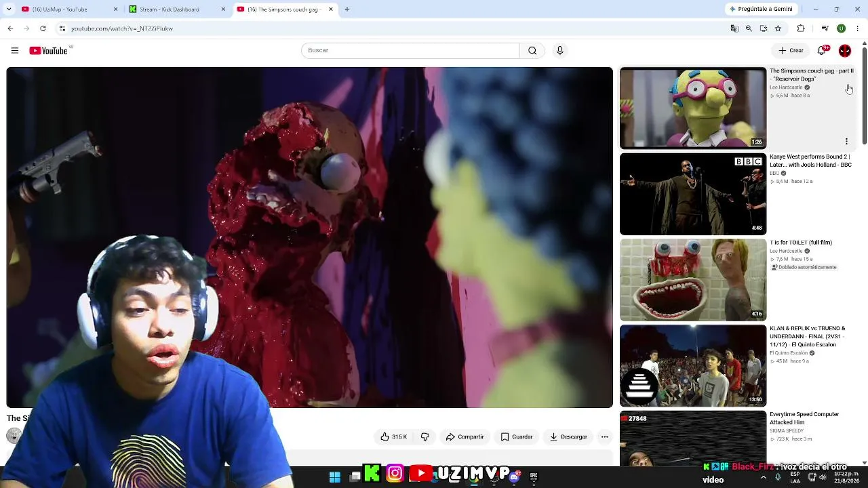Open a new browser tab
The width and height of the screenshot is (868, 488).
pos(347,9)
